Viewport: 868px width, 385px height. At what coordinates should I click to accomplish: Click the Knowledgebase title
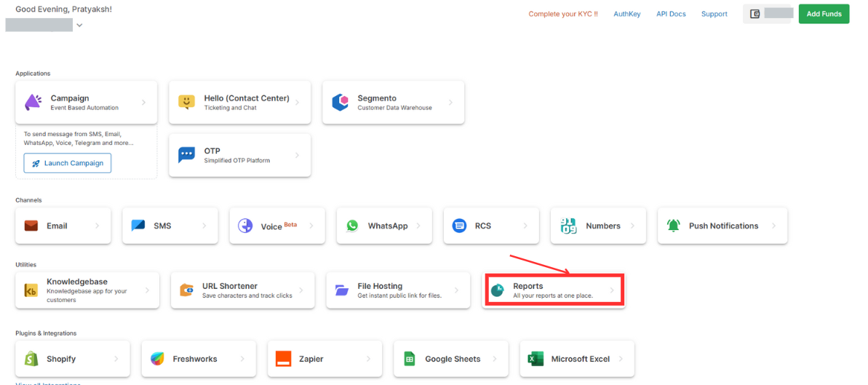[77, 282]
